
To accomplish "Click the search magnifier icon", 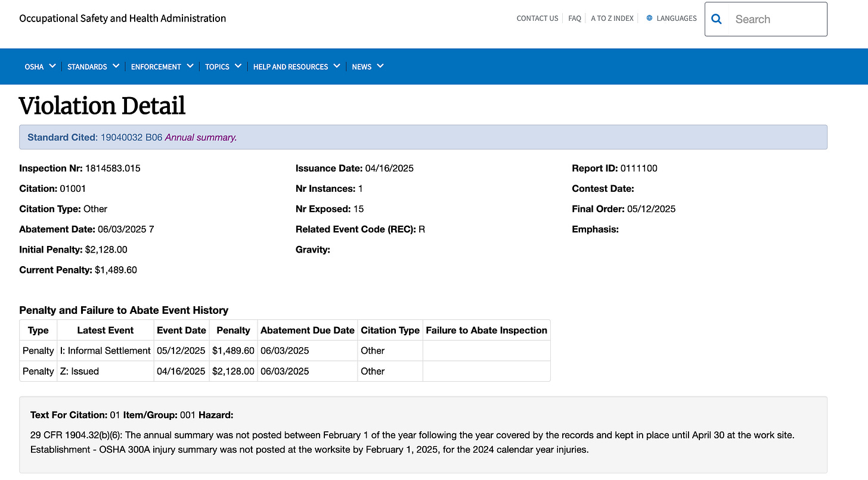I will coord(717,19).
